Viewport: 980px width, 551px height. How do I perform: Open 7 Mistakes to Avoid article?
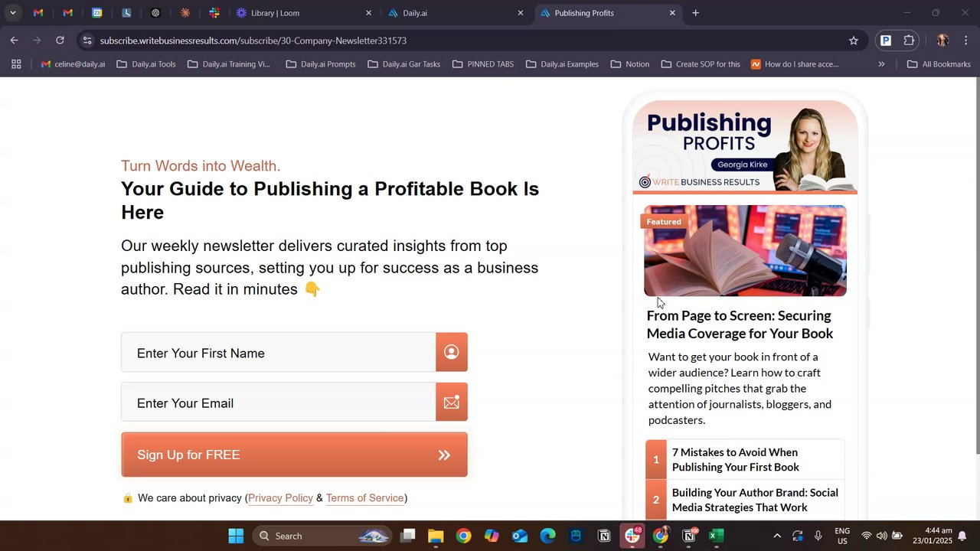(x=745, y=459)
